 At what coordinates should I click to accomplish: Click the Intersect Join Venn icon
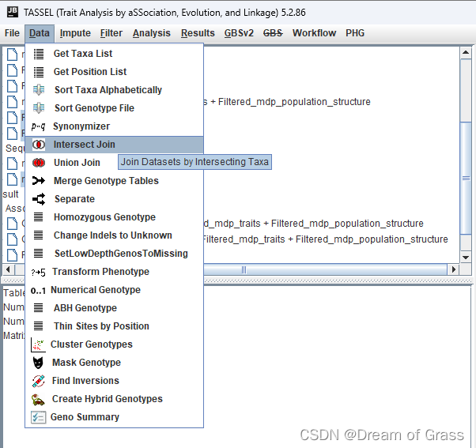[x=39, y=145]
